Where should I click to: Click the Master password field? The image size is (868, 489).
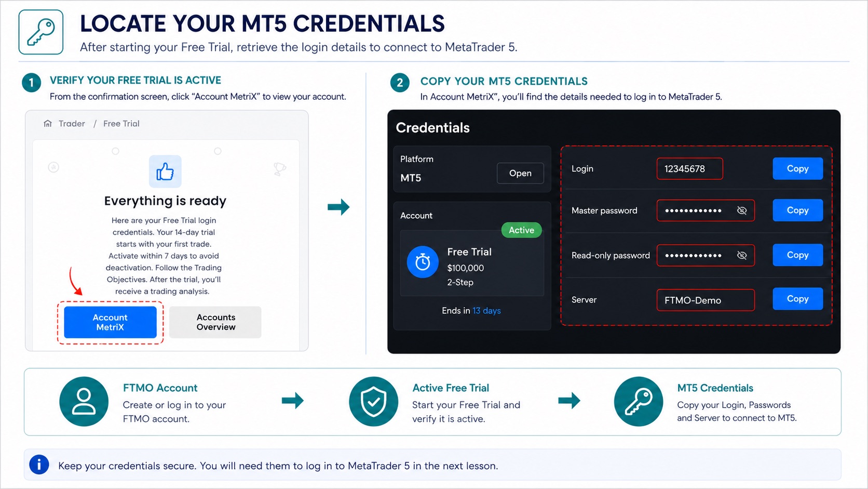(706, 210)
